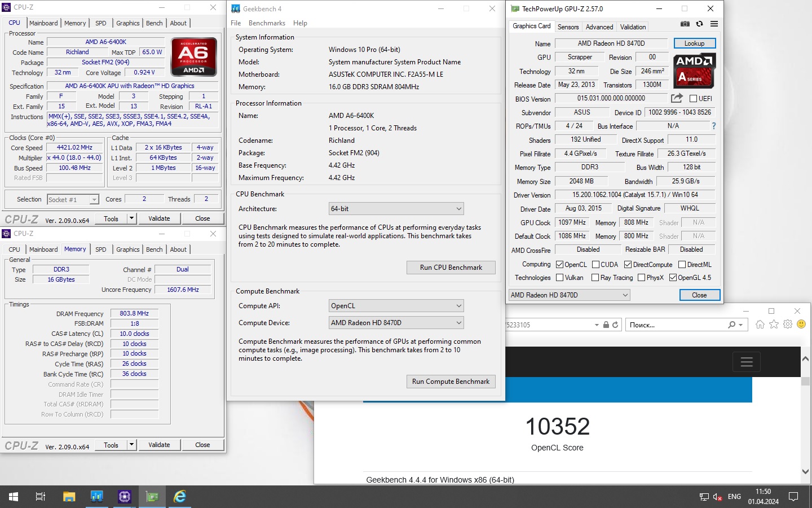Click browser vertical scrollbar up arrow
Viewport: 812px width, 508px height.
805,359
